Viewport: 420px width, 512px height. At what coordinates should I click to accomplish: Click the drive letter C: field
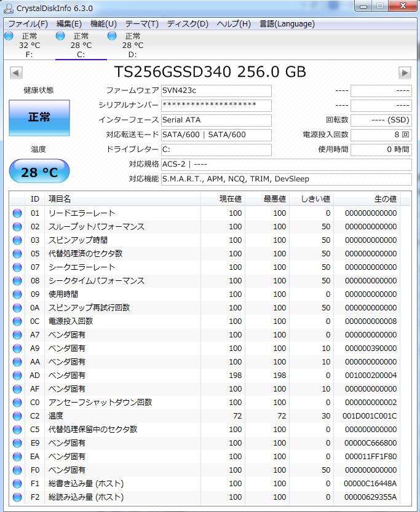pos(216,149)
